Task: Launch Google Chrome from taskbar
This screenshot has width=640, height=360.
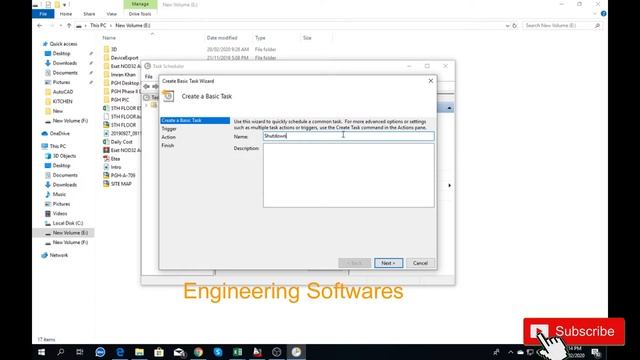Action: pyautogui.click(x=198, y=352)
